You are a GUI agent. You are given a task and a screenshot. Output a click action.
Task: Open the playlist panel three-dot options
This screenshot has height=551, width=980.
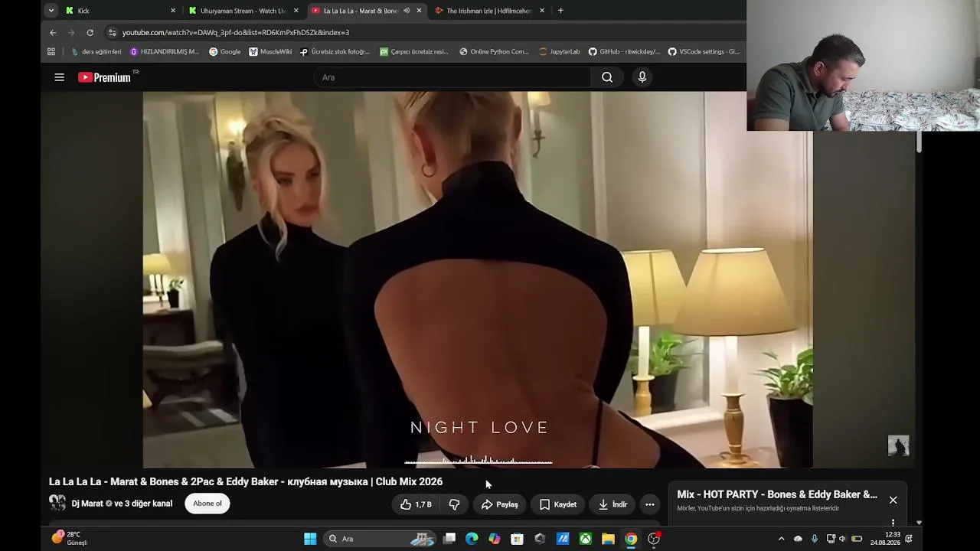click(893, 523)
